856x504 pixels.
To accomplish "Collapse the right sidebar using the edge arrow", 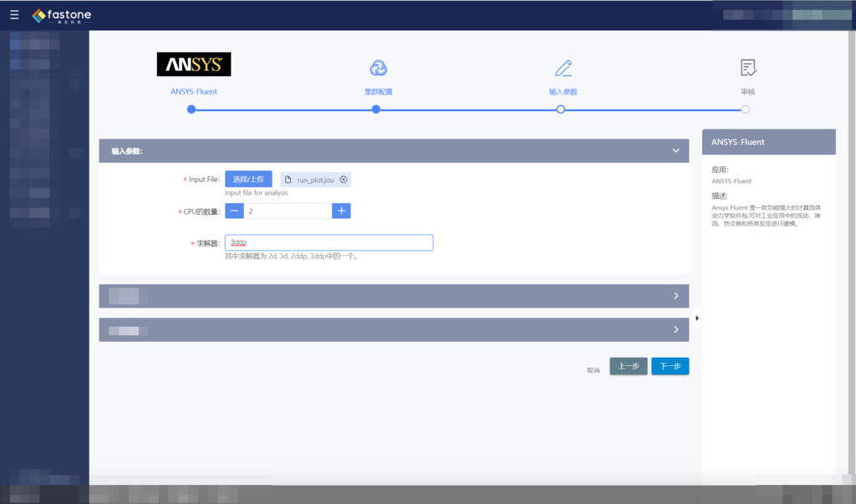I will 698,318.
